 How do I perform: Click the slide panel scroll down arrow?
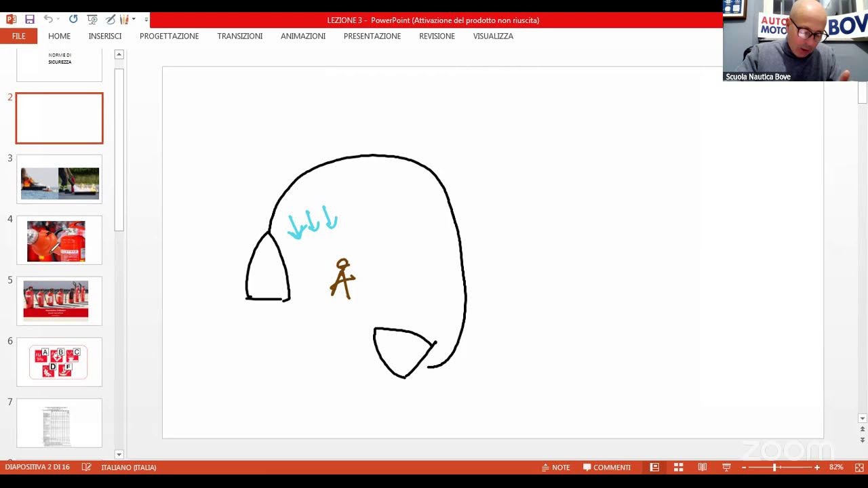point(119,454)
